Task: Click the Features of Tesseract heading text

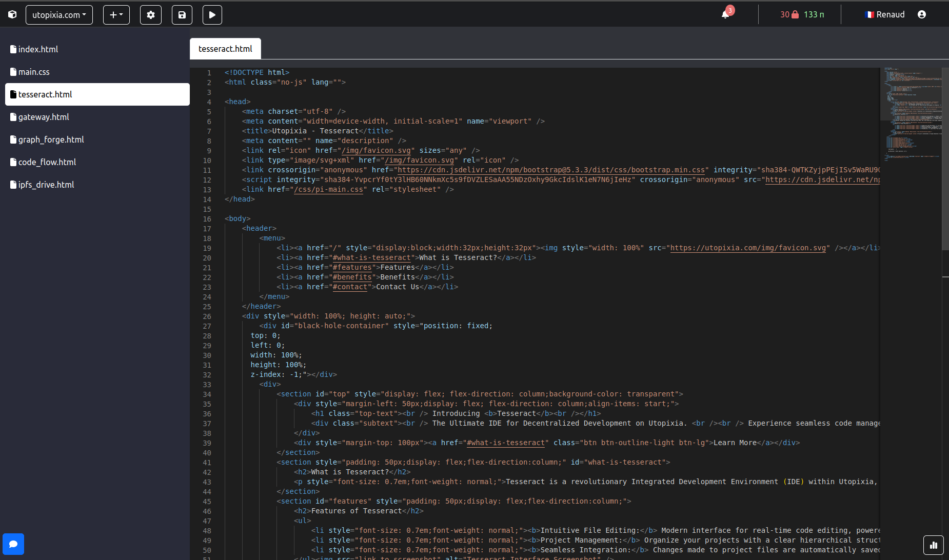Action: click(x=357, y=511)
